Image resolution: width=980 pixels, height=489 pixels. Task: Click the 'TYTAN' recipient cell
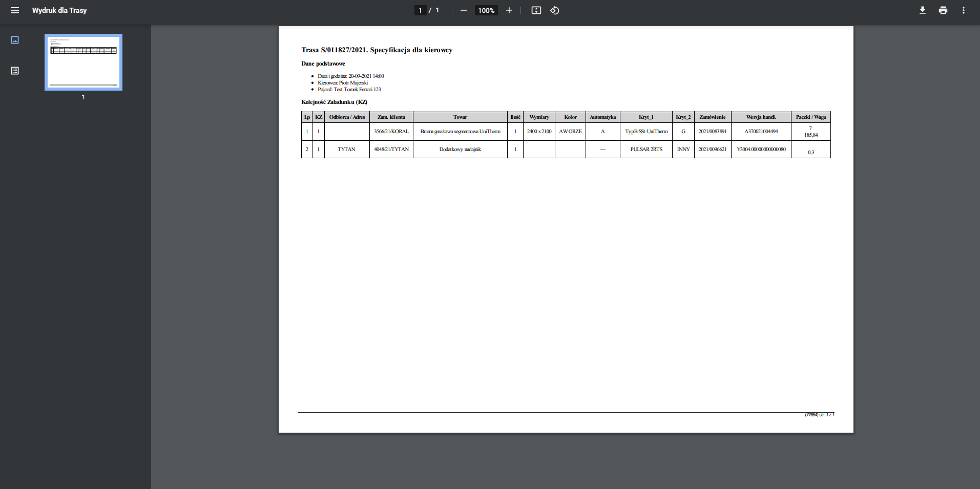pyautogui.click(x=346, y=150)
